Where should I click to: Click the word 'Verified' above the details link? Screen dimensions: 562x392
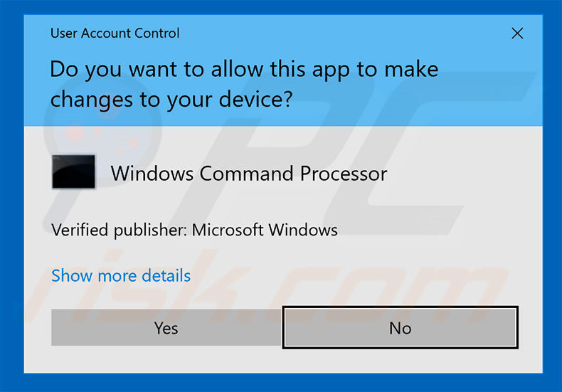80,230
